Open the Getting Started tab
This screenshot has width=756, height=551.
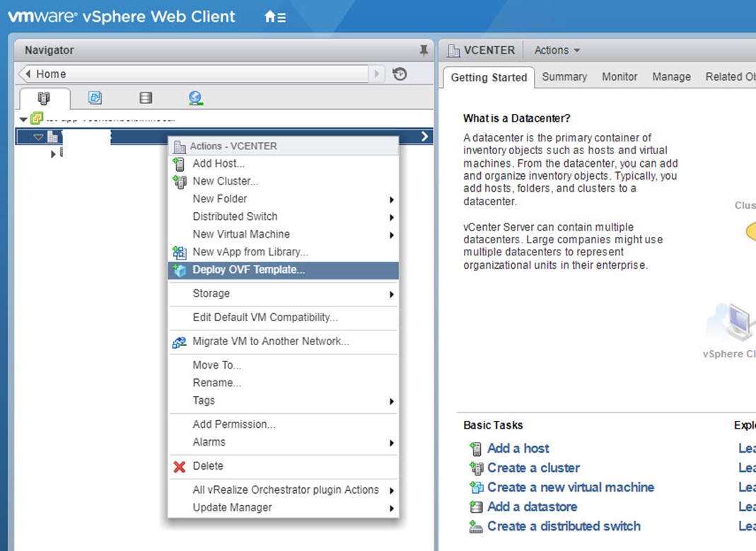489,78
